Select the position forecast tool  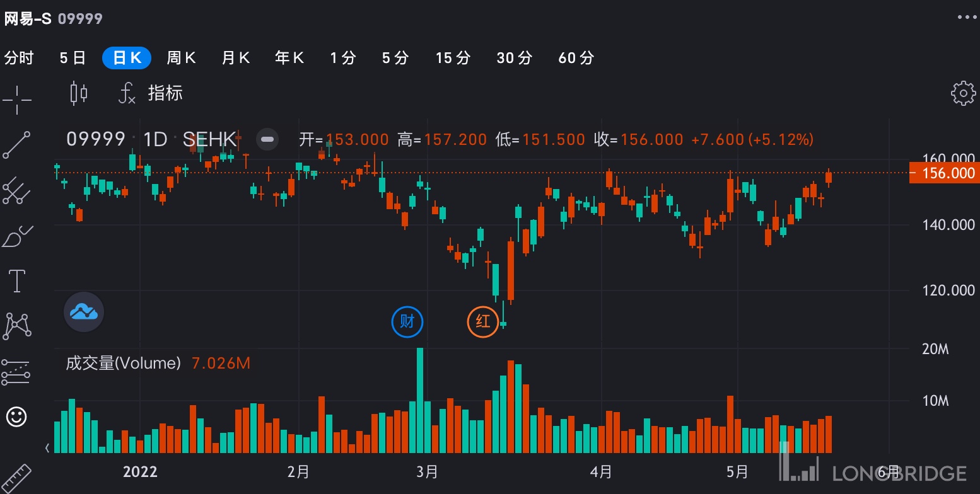(17, 372)
